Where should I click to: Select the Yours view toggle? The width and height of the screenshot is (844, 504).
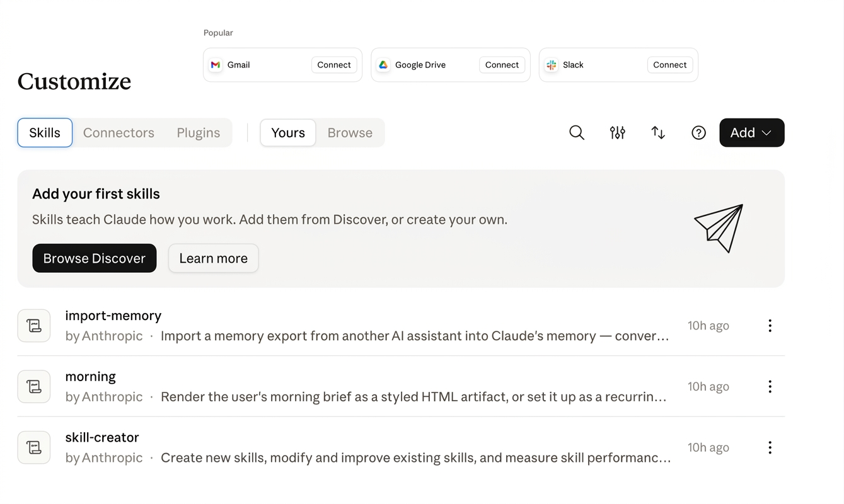(x=288, y=133)
